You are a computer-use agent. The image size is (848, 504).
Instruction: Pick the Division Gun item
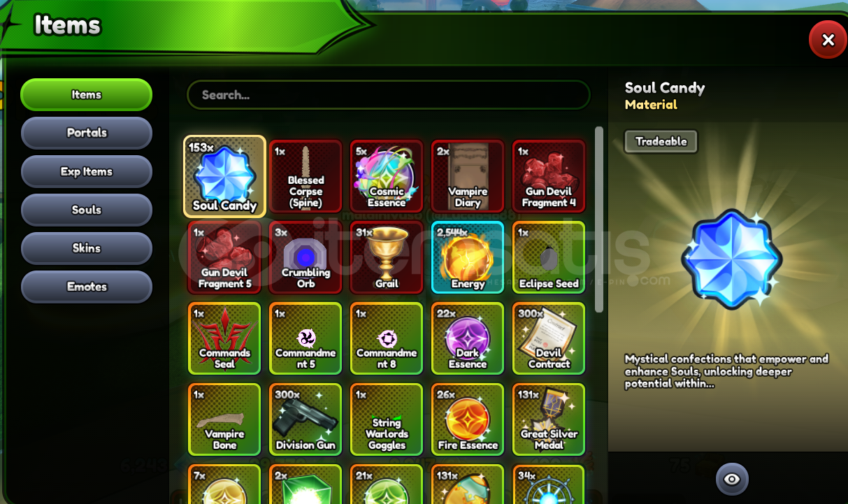click(x=306, y=419)
